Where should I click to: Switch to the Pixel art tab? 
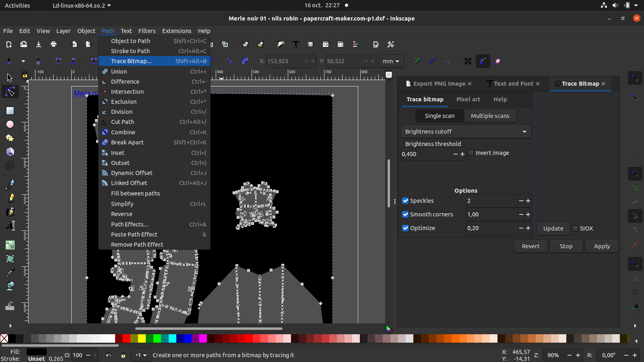point(468,99)
